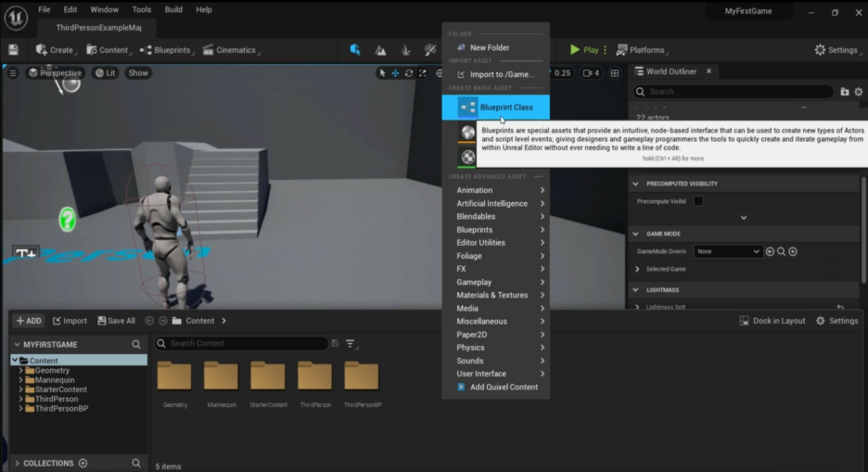Open the Unreal Engine logo menu

click(16, 18)
